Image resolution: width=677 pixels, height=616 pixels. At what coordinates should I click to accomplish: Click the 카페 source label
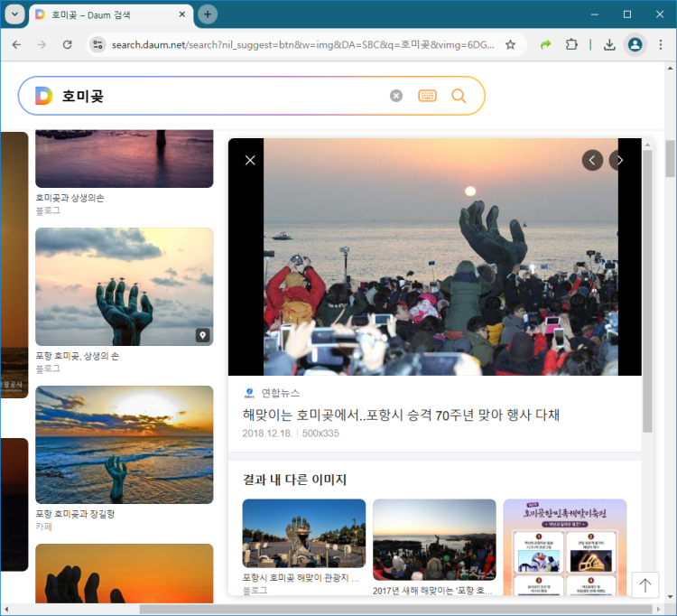click(x=43, y=527)
